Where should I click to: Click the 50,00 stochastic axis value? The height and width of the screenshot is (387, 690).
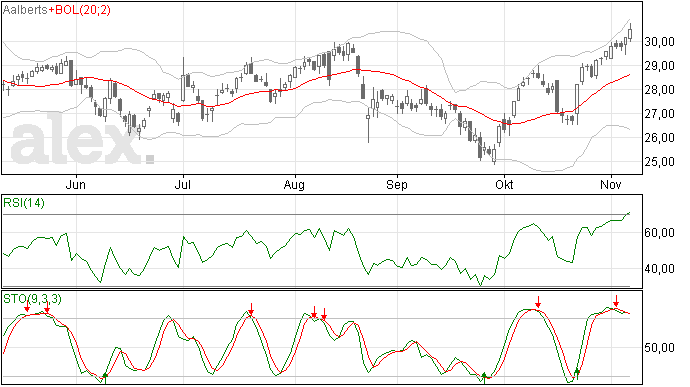click(659, 348)
